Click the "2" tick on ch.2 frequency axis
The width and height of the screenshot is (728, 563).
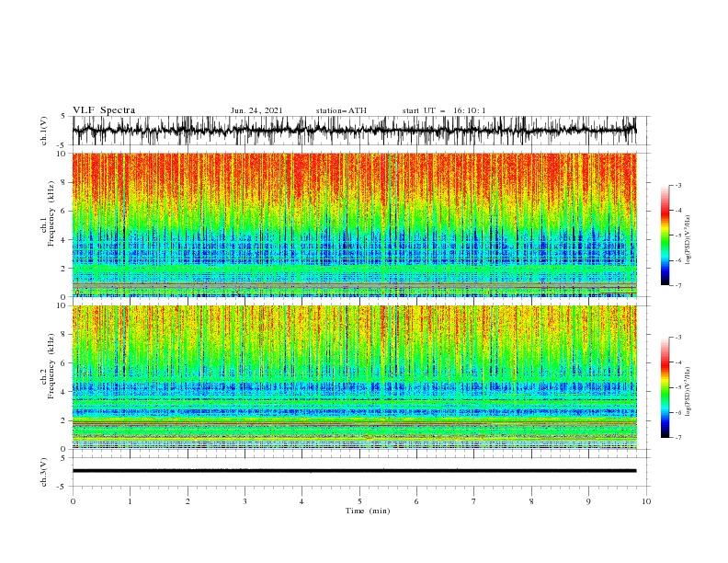[64, 420]
